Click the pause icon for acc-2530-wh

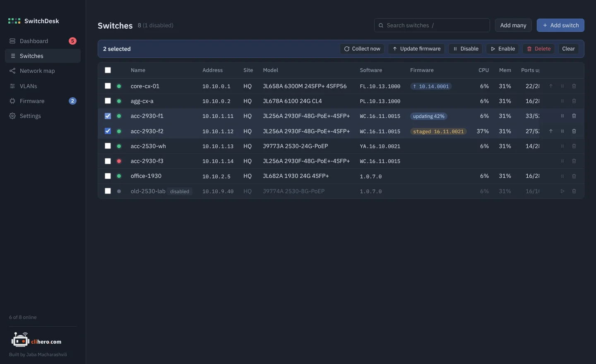click(562, 146)
